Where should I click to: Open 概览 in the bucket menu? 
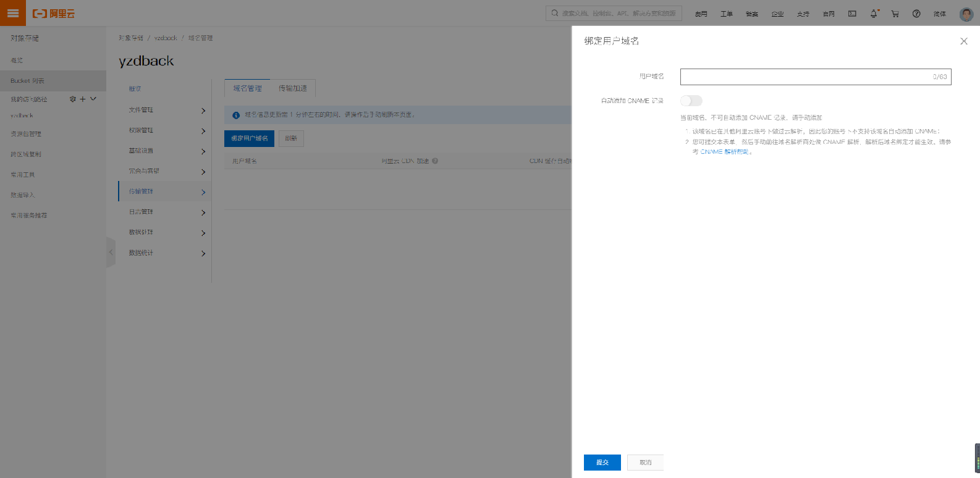tap(135, 89)
